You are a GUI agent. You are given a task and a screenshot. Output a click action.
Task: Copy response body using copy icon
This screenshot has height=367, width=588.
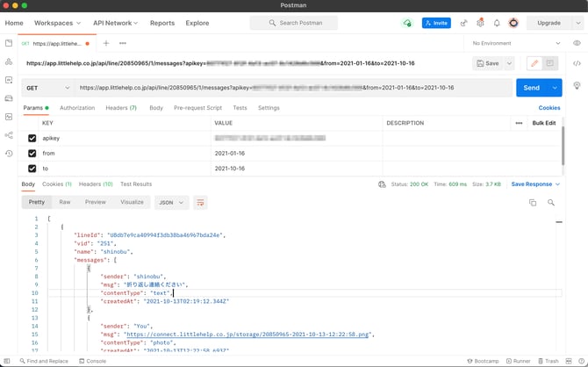[532, 202]
